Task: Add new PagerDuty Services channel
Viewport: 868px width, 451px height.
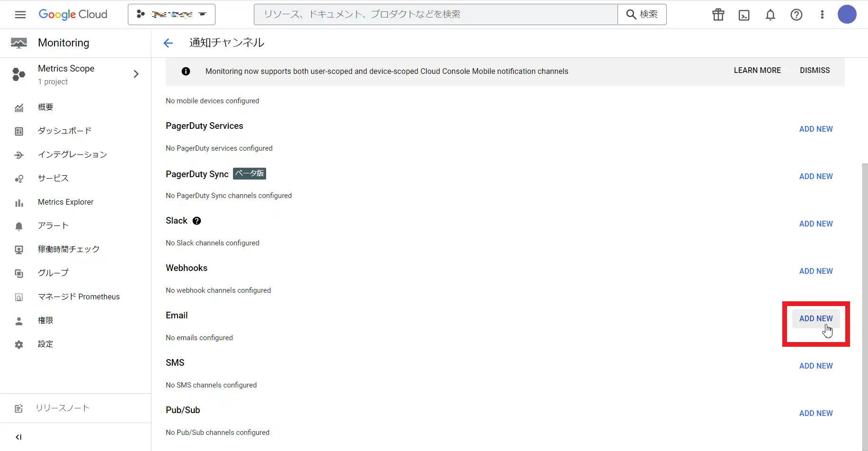Action: point(816,129)
